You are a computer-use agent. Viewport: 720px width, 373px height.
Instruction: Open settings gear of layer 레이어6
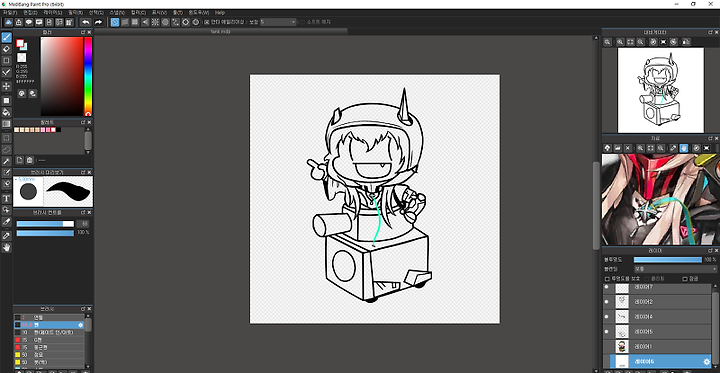tap(707, 362)
